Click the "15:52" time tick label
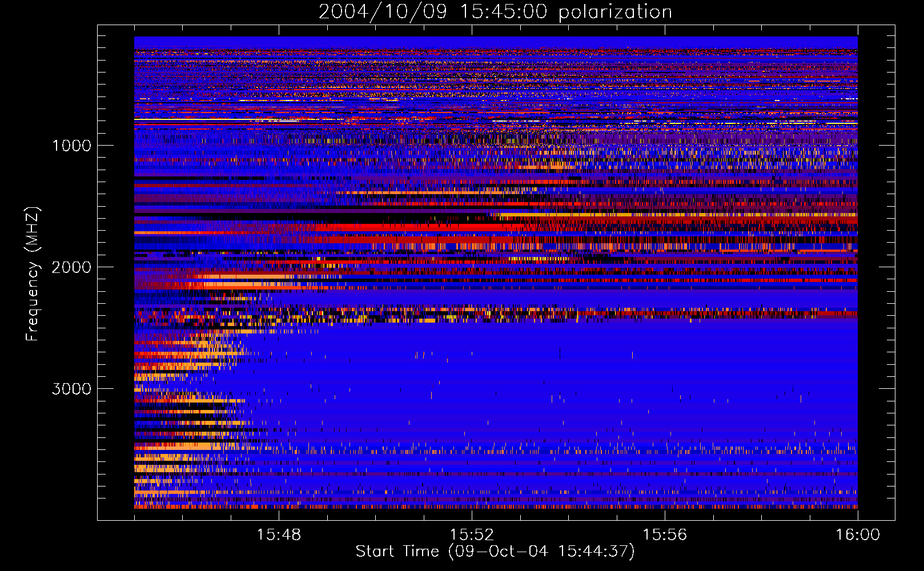 point(472,535)
